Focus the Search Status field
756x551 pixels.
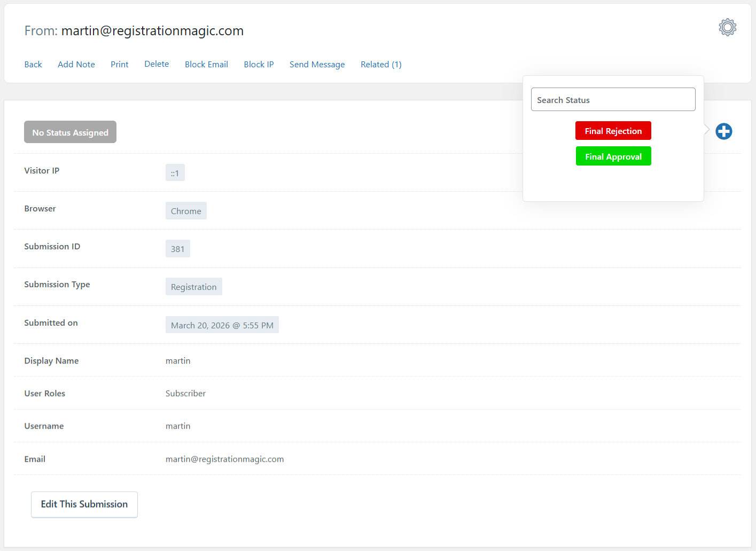pyautogui.click(x=613, y=100)
